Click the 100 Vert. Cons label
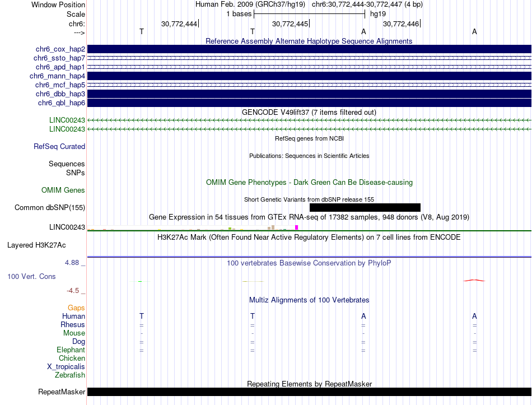 [31, 276]
